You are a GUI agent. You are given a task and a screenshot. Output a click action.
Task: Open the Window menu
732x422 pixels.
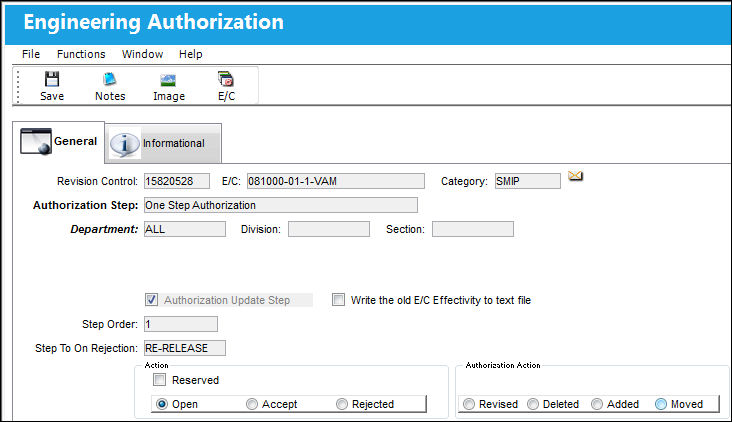coord(142,54)
